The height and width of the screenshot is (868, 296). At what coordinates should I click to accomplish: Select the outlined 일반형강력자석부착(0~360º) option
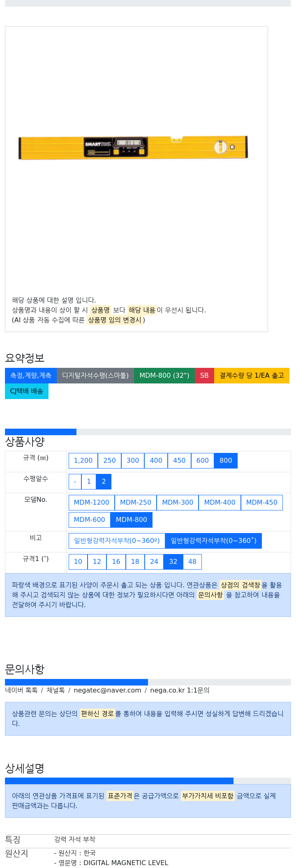point(117,540)
